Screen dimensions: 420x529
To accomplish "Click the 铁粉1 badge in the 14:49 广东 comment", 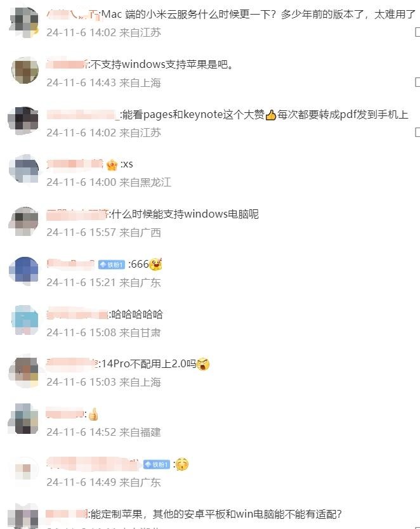I will [x=157, y=464].
